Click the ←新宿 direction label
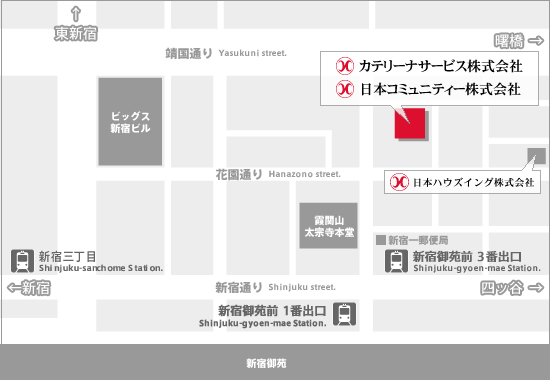 (x=29, y=288)
